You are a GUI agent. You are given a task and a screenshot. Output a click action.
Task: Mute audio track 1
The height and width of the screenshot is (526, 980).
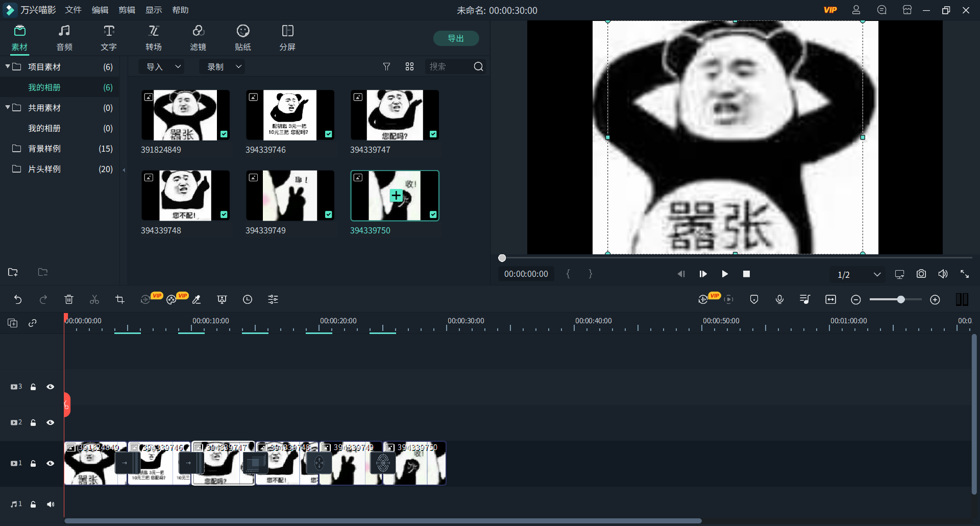51,504
